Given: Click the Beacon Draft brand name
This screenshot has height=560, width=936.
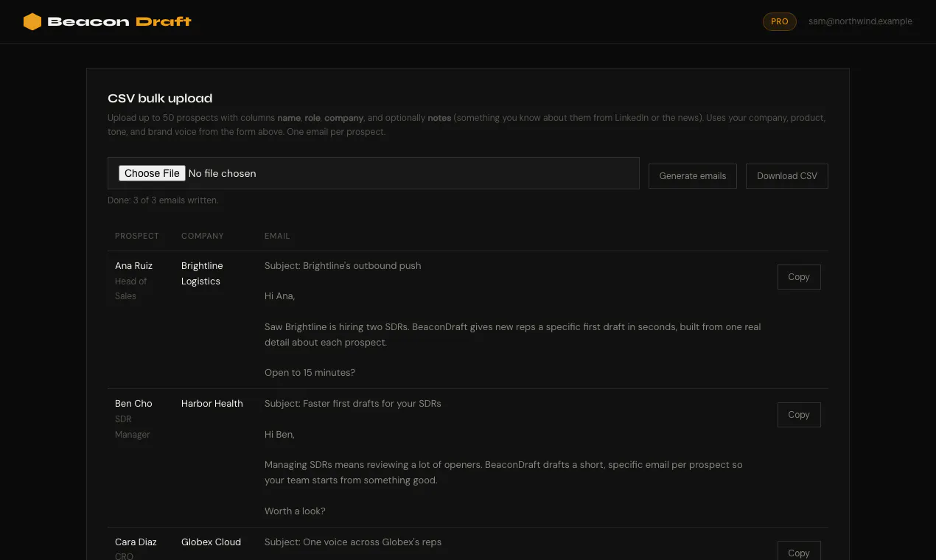Looking at the screenshot, I should pyautogui.click(x=119, y=21).
